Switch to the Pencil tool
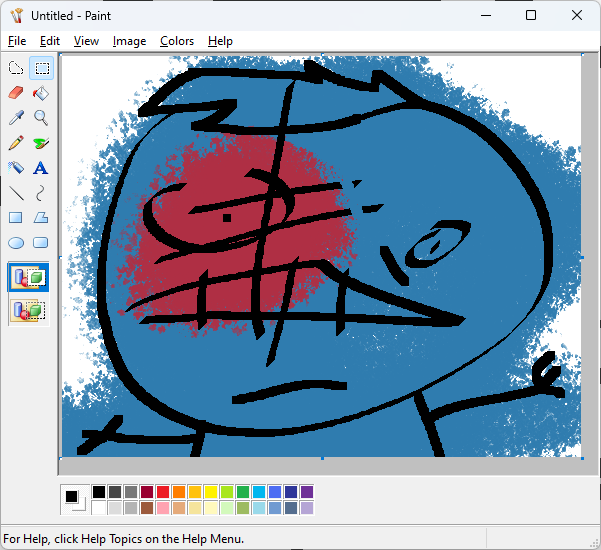This screenshot has height=550, width=601. (16, 143)
